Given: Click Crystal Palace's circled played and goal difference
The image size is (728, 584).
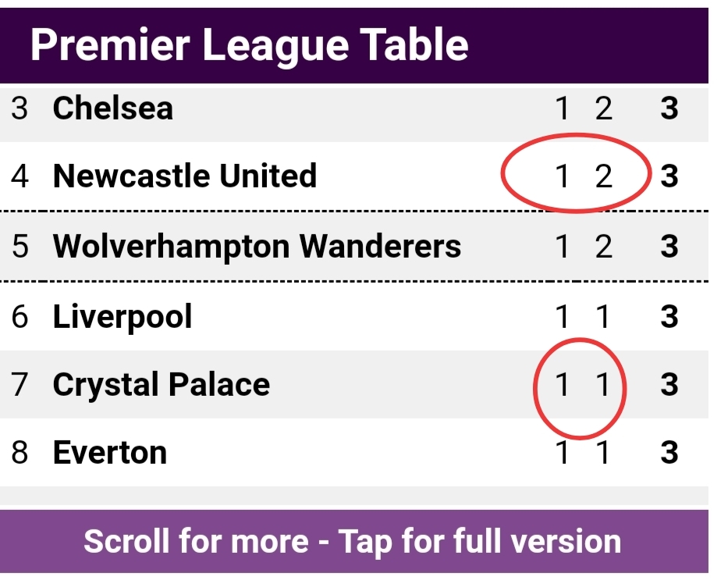Looking at the screenshot, I should [580, 388].
